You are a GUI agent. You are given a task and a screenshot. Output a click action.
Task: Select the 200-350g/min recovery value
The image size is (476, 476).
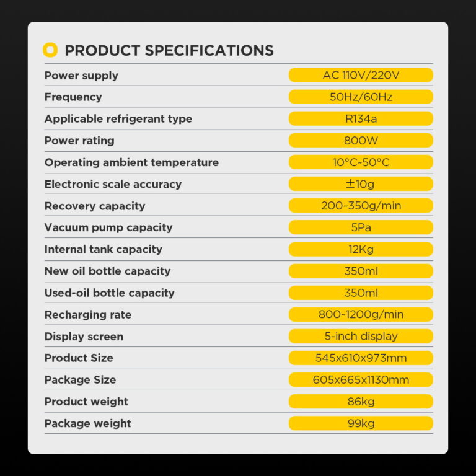pyautogui.click(x=361, y=206)
